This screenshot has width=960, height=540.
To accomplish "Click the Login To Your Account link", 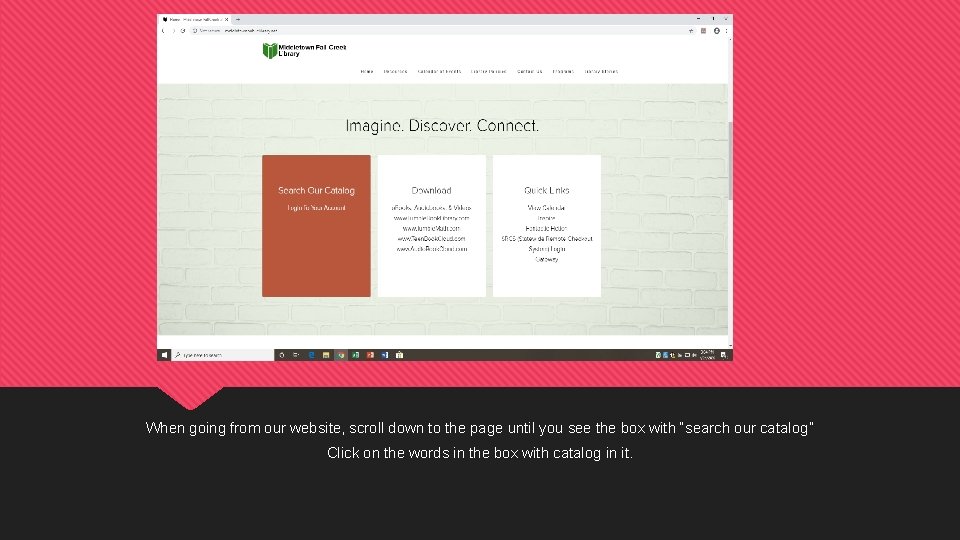I will pos(317,208).
